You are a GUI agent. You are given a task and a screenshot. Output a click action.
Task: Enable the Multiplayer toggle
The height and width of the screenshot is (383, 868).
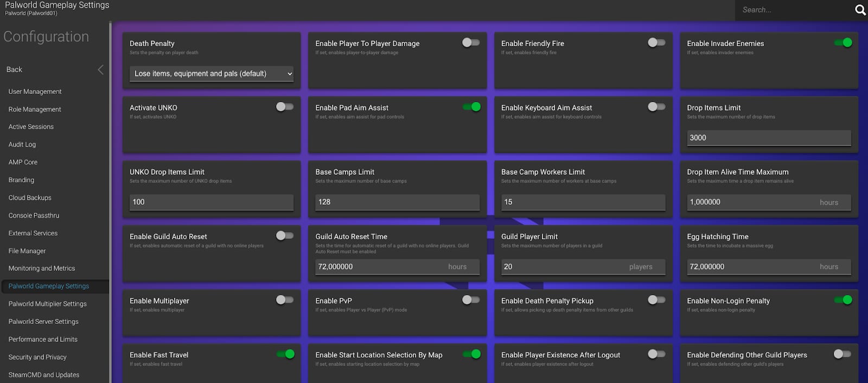(284, 300)
